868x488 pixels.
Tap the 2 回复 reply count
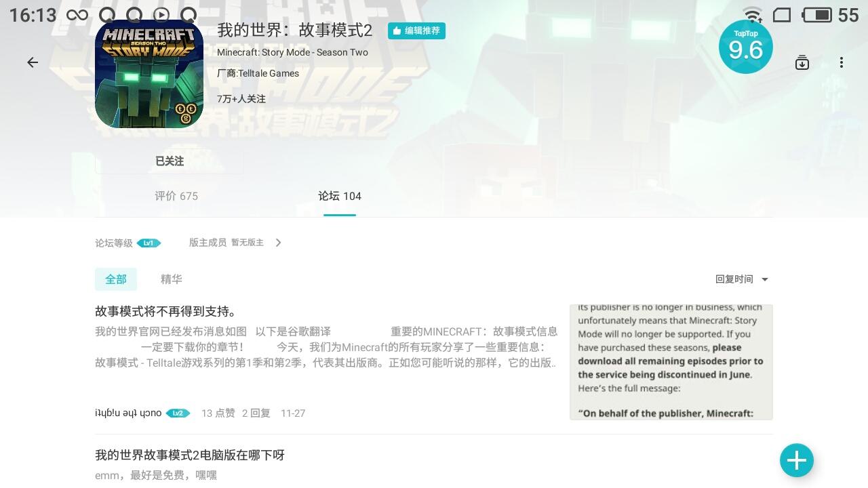[x=256, y=413]
